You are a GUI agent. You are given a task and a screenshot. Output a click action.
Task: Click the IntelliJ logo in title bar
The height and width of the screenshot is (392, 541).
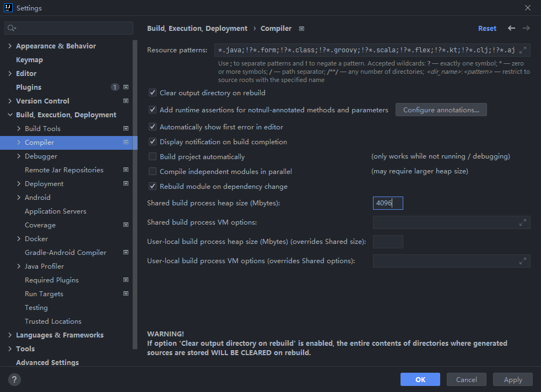(8, 8)
